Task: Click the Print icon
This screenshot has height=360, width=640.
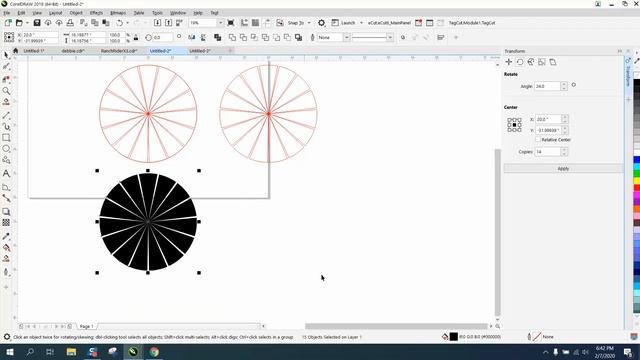Action: (x=70, y=23)
